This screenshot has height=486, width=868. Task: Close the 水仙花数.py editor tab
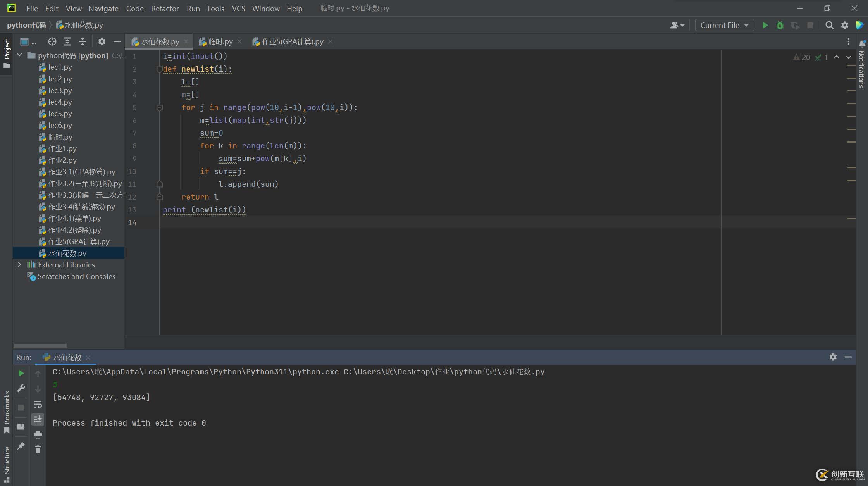[x=186, y=41]
